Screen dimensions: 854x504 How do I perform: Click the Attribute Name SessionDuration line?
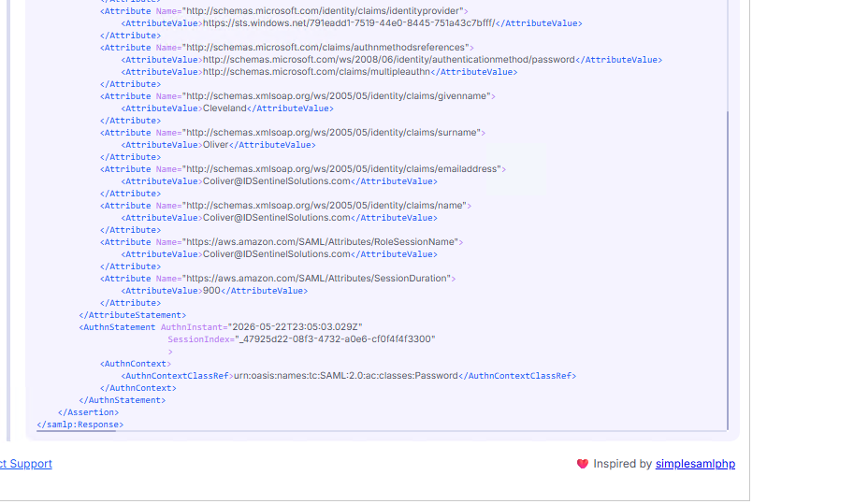tap(278, 279)
